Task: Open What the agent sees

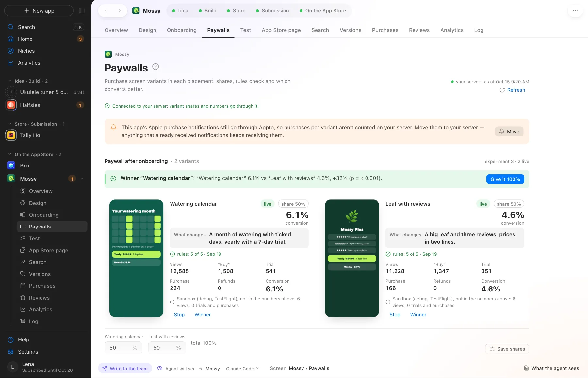Action: point(551,368)
